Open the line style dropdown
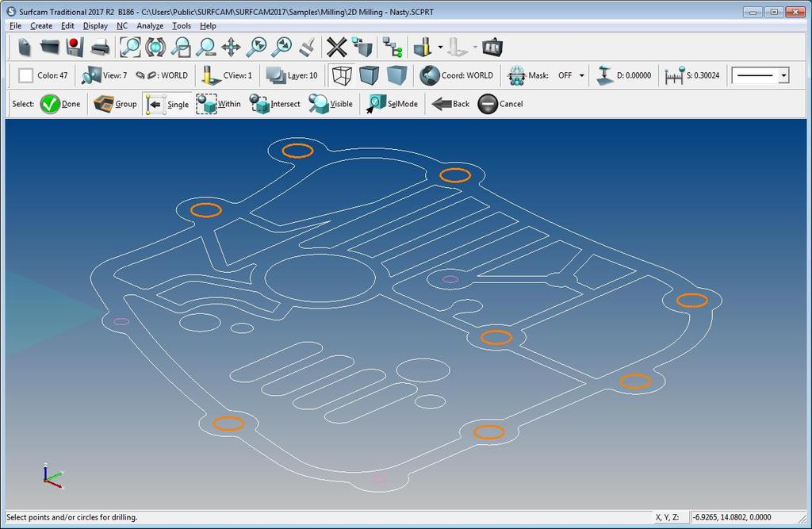Image resolution: width=812 pixels, height=529 pixels. pos(783,75)
